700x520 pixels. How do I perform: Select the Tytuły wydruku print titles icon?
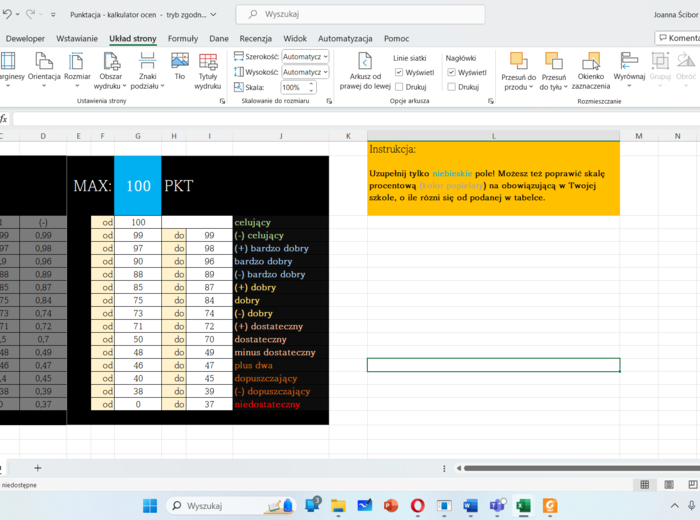coord(208,68)
